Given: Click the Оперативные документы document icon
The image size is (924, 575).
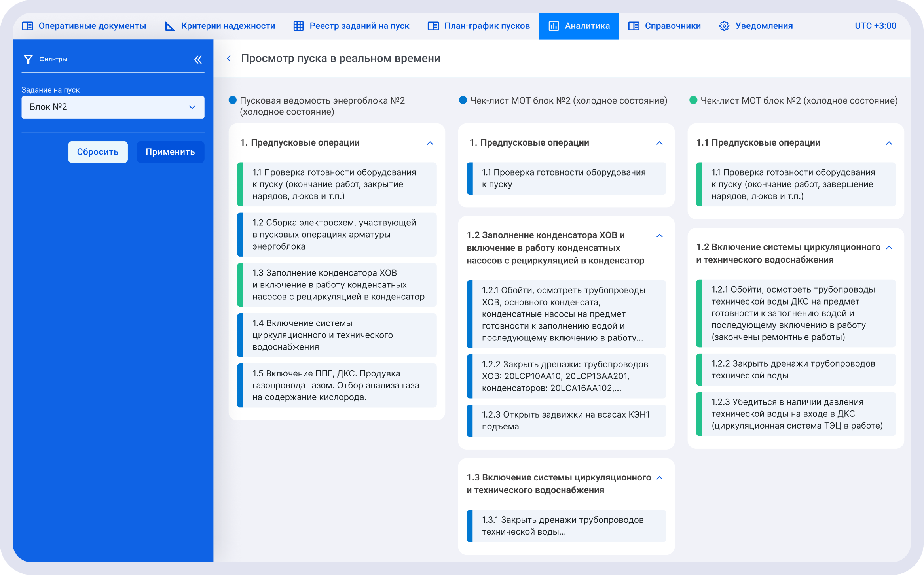Looking at the screenshot, I should click(x=27, y=26).
